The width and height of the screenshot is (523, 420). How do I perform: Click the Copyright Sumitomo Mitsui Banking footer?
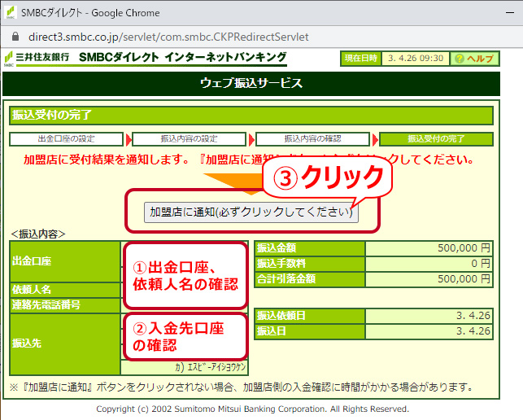(252, 409)
